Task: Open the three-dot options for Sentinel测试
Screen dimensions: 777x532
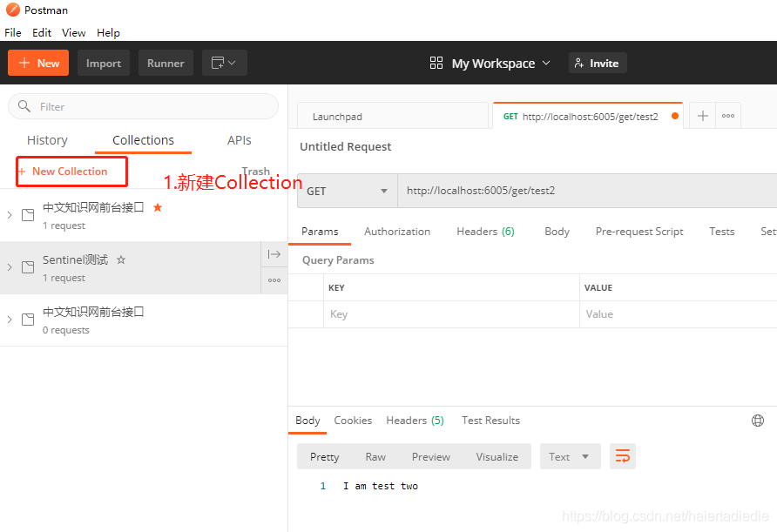Action: tap(274, 280)
